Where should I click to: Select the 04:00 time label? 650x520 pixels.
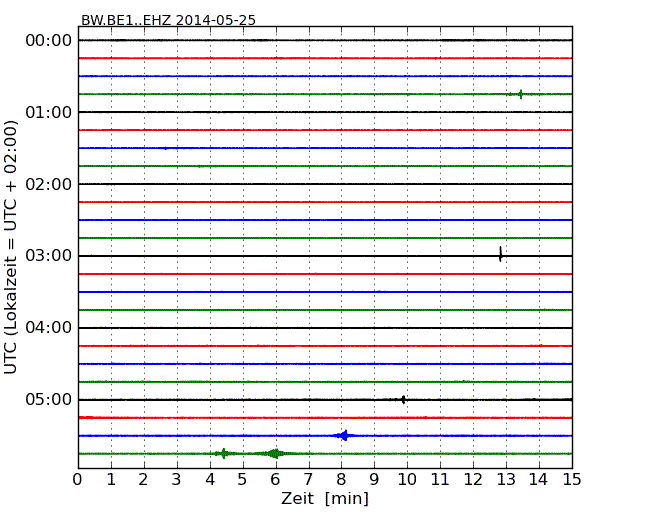[x=49, y=328]
